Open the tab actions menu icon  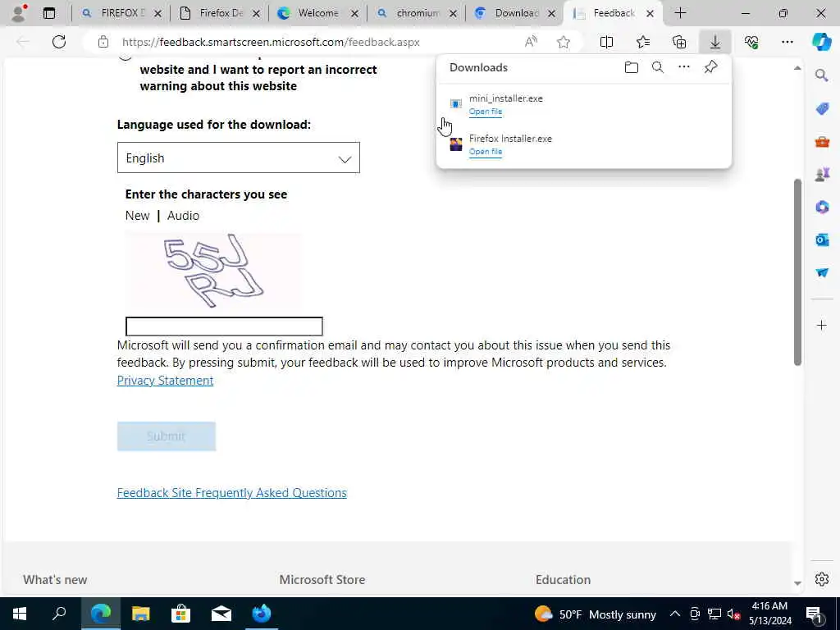click(49, 13)
